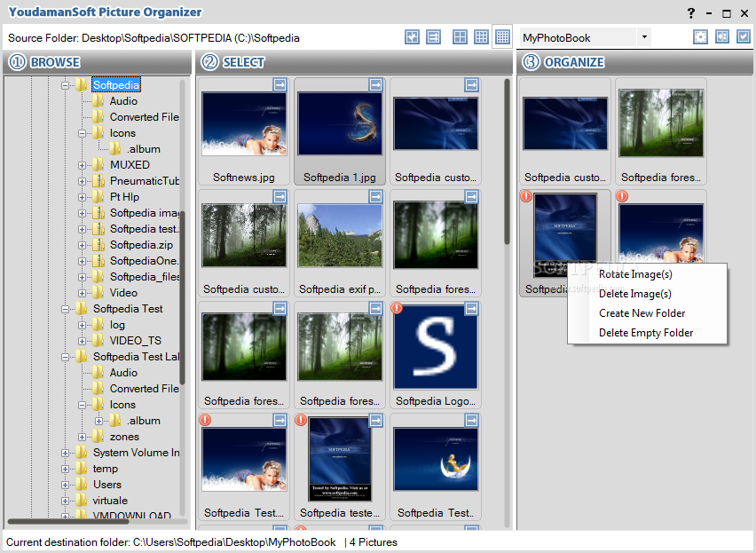Click the add arrow on Softpedia teste thumbnail
756x553 pixels.
[x=375, y=421]
